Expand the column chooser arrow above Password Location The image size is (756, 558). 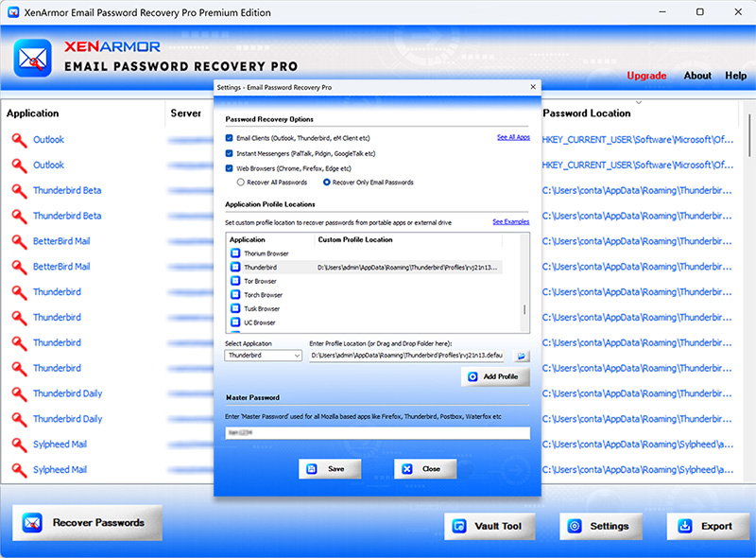639,102
